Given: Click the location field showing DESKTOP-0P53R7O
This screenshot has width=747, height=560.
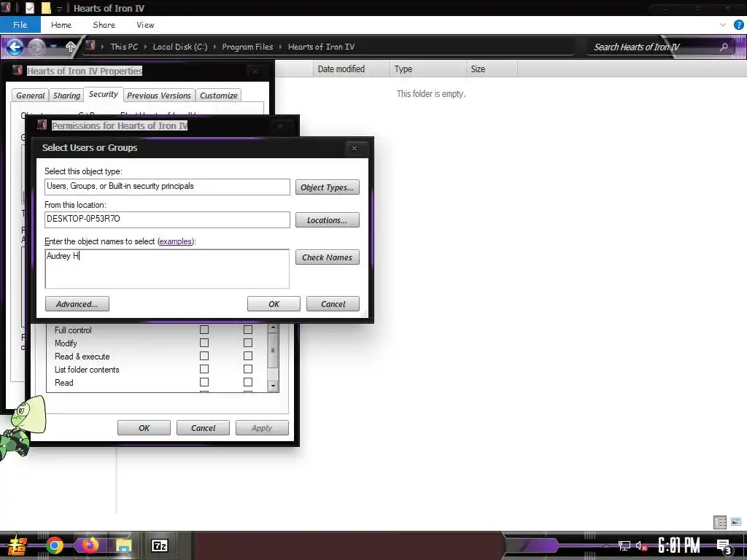Looking at the screenshot, I should point(167,219).
